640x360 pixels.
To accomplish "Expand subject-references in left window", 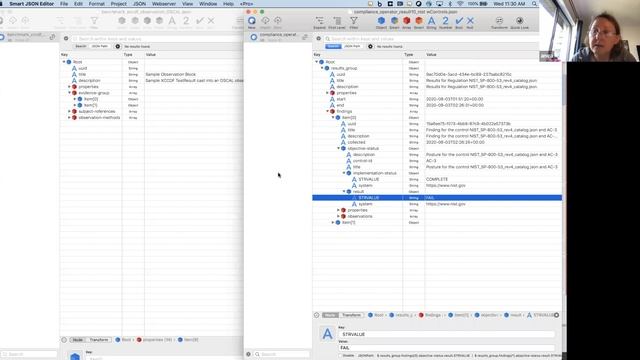I will click(x=69, y=111).
